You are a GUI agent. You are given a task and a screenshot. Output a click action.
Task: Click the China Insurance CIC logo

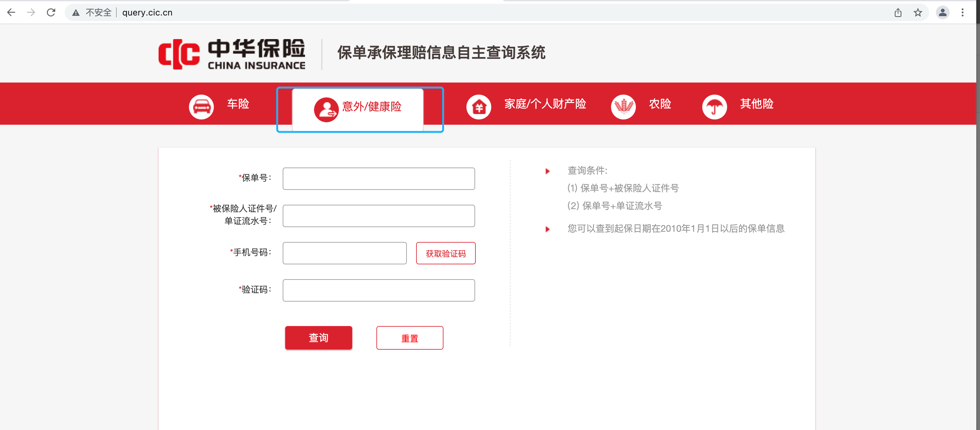click(x=232, y=54)
